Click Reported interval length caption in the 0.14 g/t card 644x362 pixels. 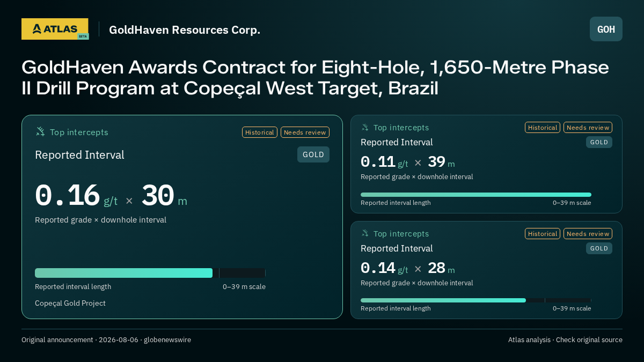click(x=396, y=308)
